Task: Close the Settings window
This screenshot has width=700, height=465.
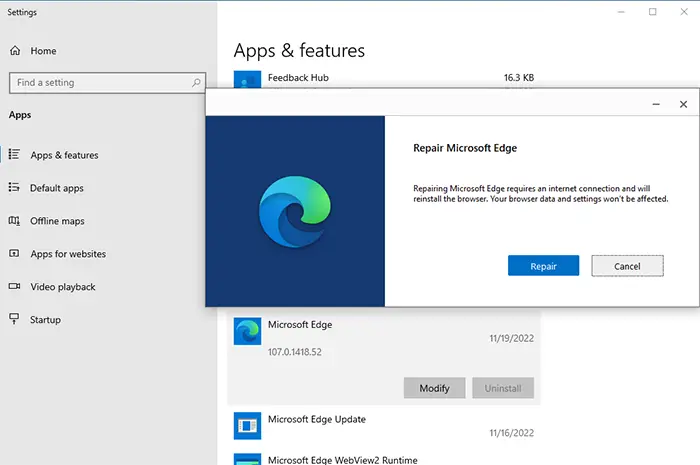Action: point(684,12)
